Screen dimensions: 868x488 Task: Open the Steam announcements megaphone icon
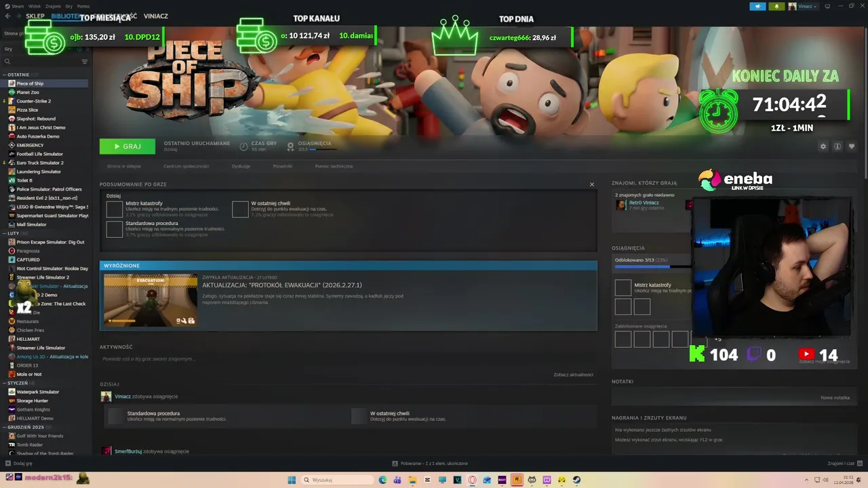(x=757, y=6)
